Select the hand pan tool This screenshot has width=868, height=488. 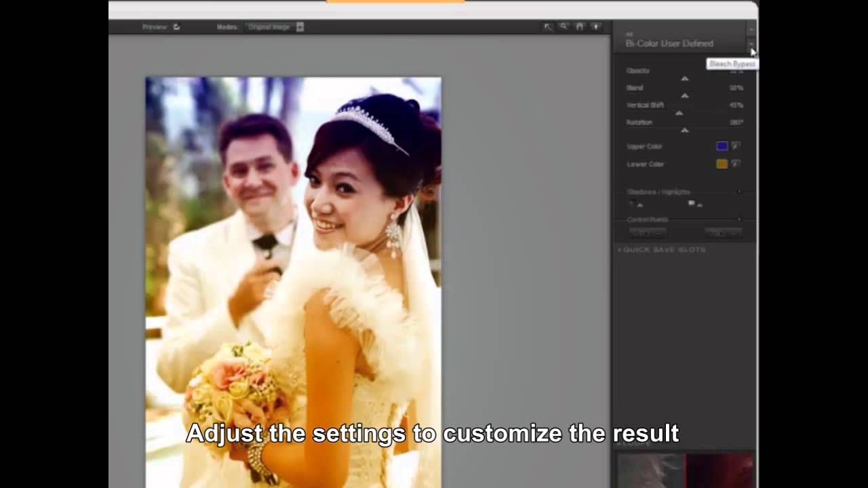coord(580,27)
